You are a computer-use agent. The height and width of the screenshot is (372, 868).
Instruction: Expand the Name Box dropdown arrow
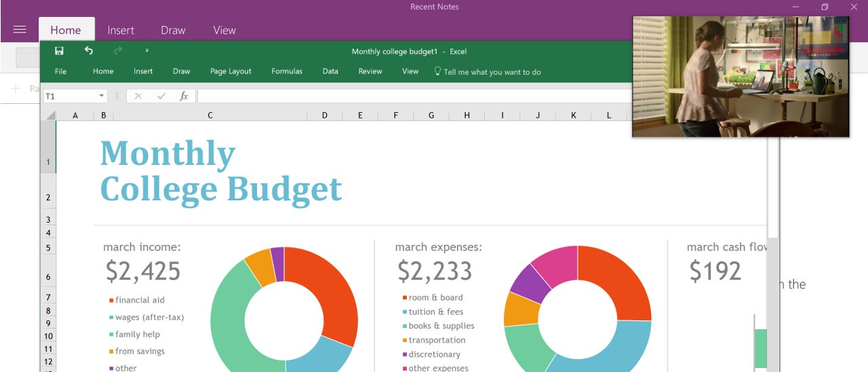[102, 96]
